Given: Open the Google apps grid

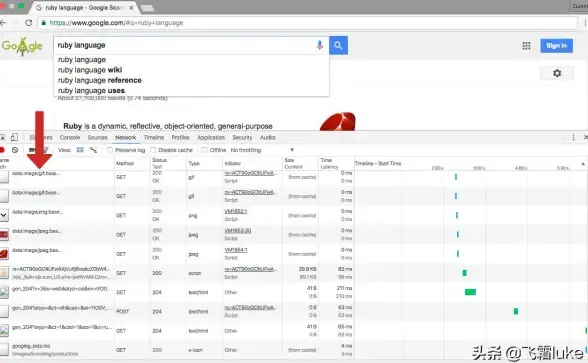Looking at the screenshot, I should [526, 46].
